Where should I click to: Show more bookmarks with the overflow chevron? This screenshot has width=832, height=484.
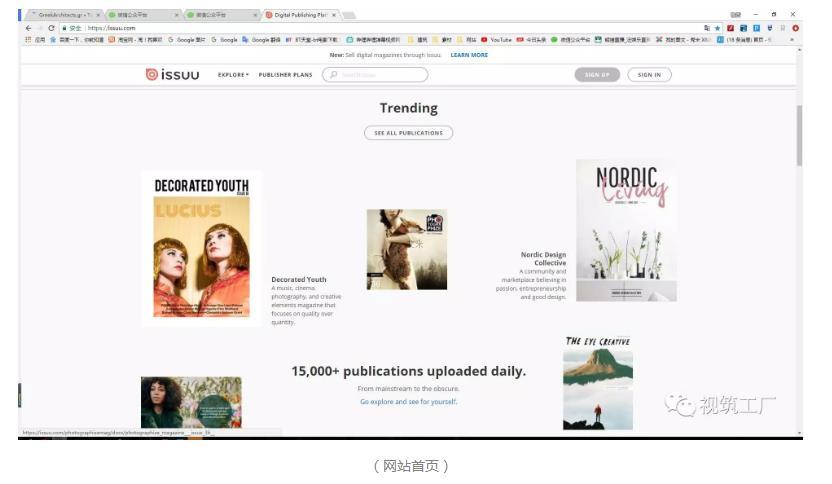point(792,40)
